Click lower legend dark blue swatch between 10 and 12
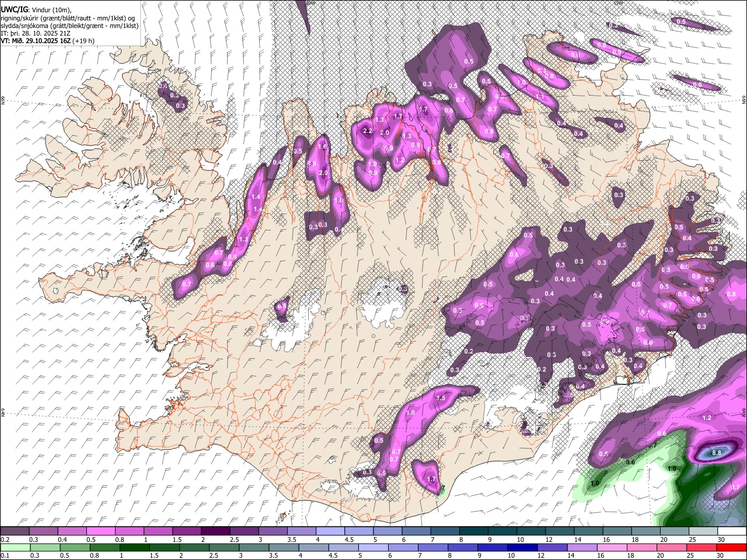Viewport: 747px width, 560px height. [x=523, y=548]
